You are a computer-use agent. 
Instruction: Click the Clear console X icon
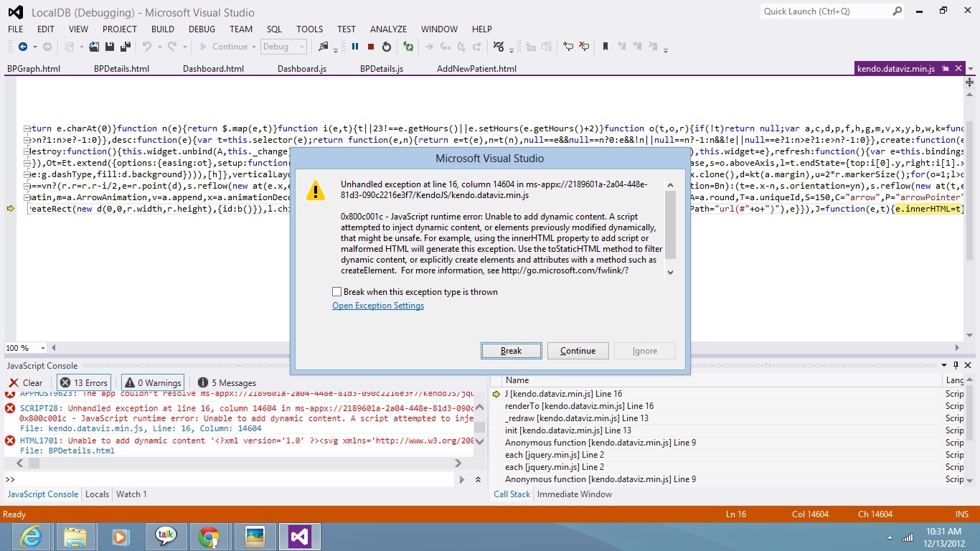point(14,382)
